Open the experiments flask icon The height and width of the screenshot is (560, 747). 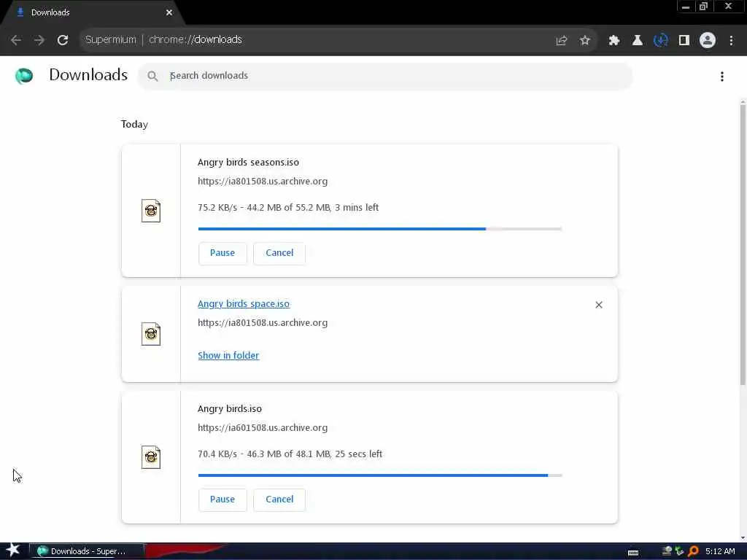(x=637, y=41)
